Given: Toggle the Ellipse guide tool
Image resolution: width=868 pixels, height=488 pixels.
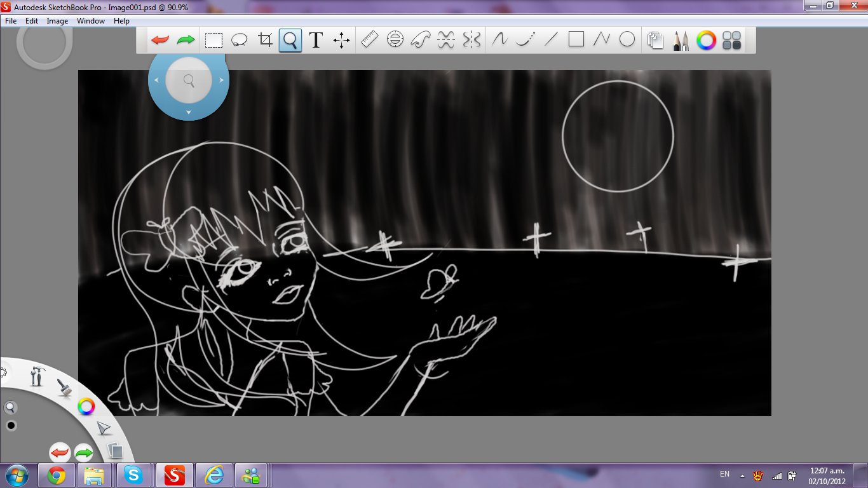Looking at the screenshot, I should click(395, 40).
